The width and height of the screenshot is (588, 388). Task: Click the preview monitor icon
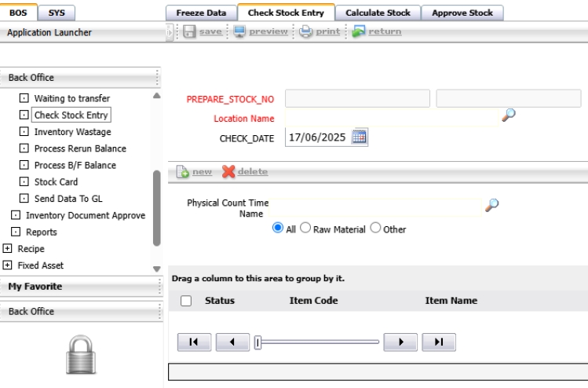(x=239, y=31)
